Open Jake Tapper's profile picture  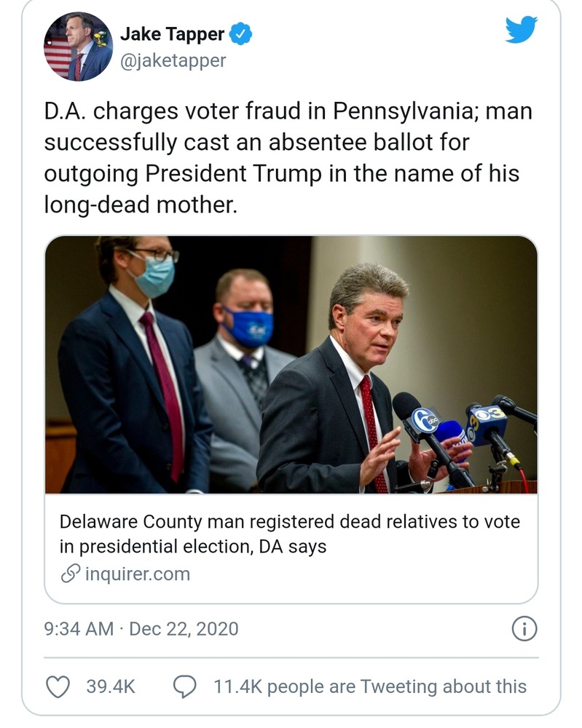(x=76, y=47)
